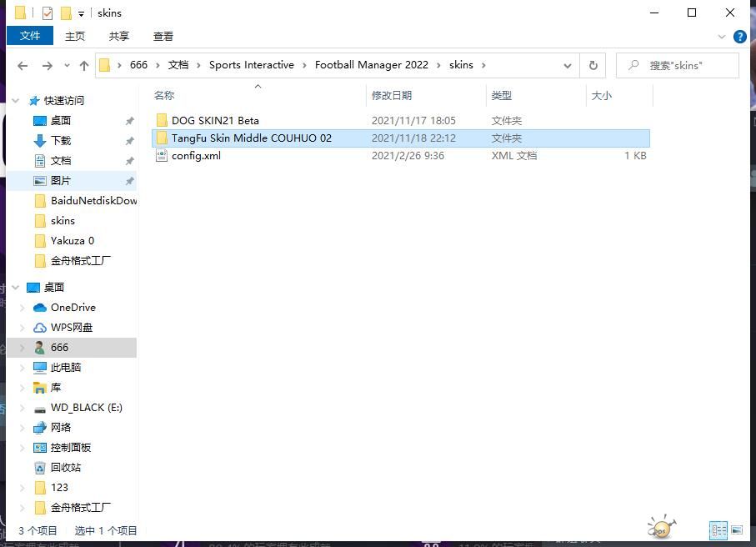Screen dimensions: 756x547
Task: Open the help question mark icon
Action: click(x=739, y=37)
